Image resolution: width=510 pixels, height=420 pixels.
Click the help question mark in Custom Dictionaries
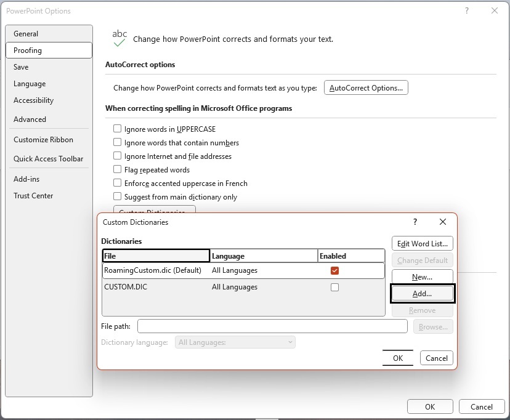pos(415,222)
